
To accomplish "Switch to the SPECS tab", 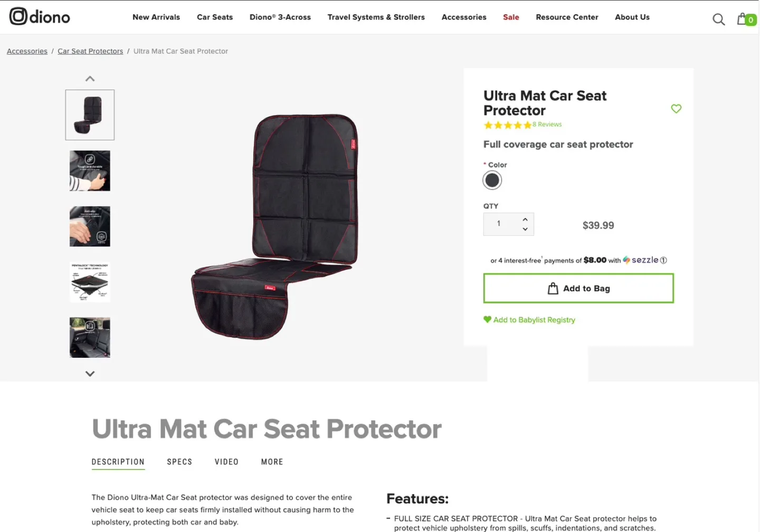I will 179,461.
